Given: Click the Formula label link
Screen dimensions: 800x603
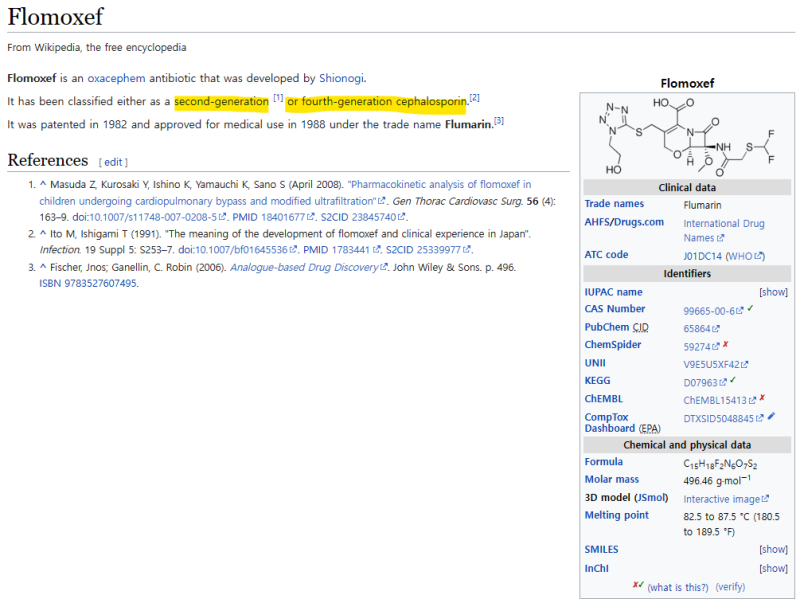Looking at the screenshot, I should click(x=604, y=462).
